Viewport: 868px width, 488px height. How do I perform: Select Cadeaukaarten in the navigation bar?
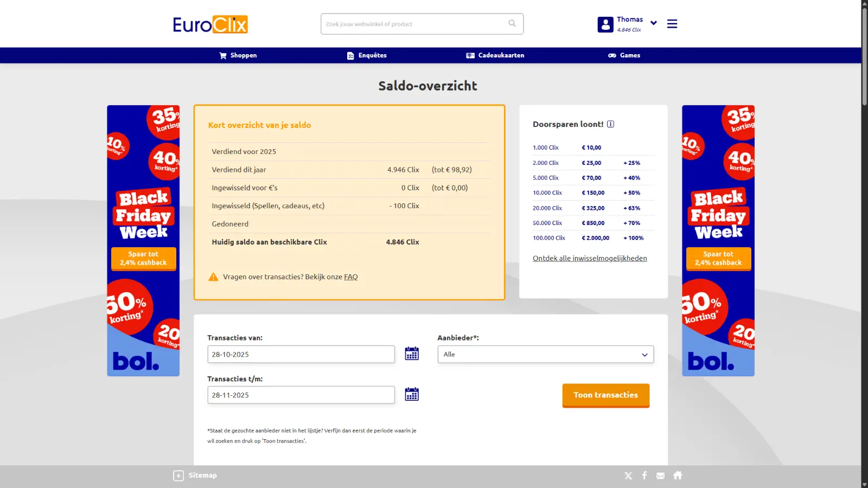point(501,55)
